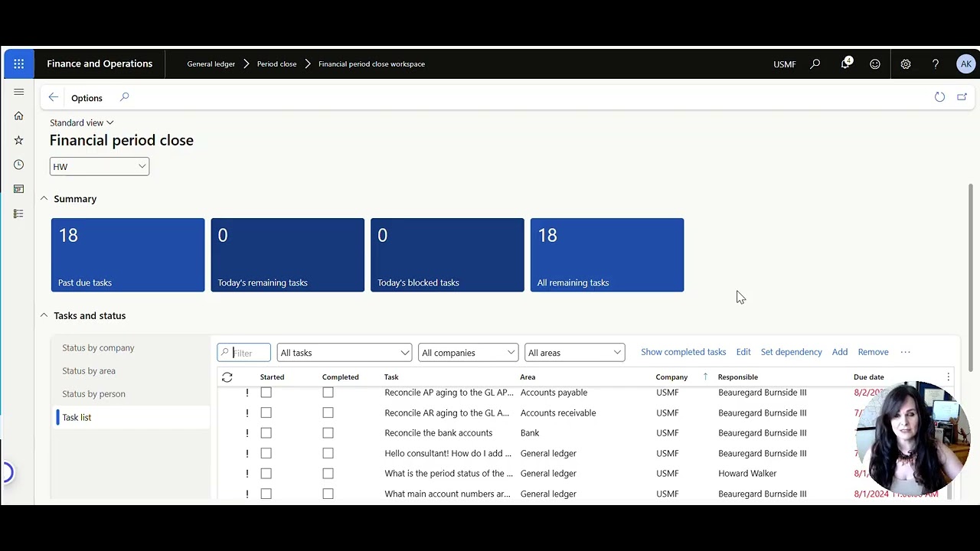Open the All areas filter dropdown
Viewport: 980px width, 551px height.
(574, 353)
